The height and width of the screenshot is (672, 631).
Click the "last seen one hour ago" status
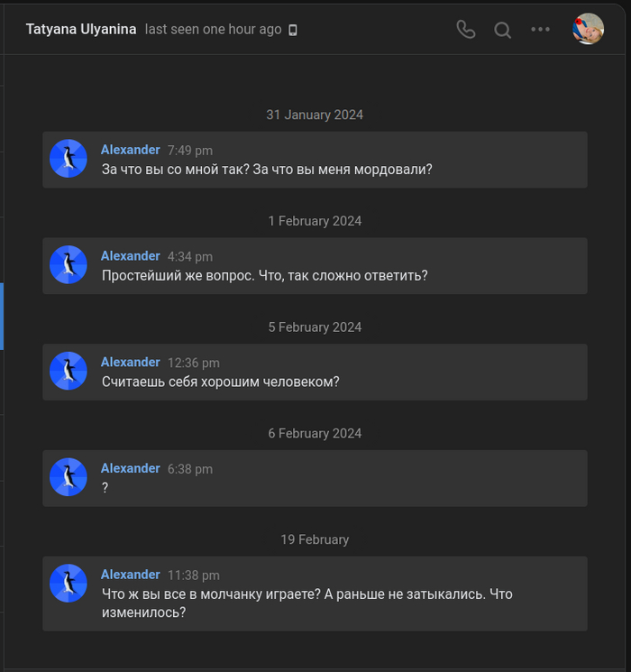(213, 29)
